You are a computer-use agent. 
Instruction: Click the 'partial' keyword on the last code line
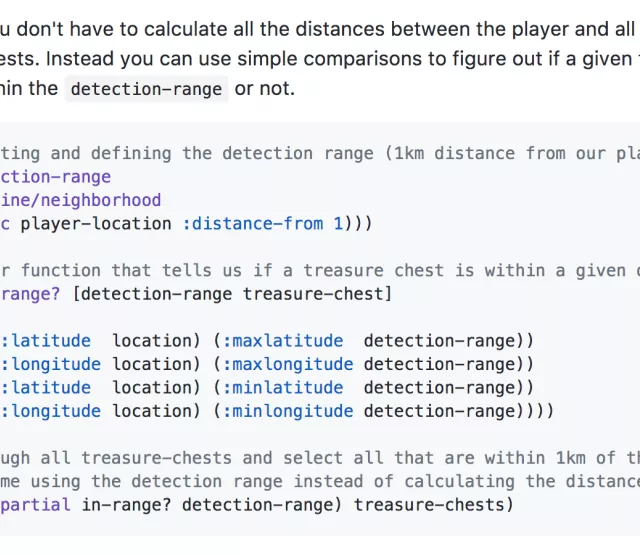point(36,504)
